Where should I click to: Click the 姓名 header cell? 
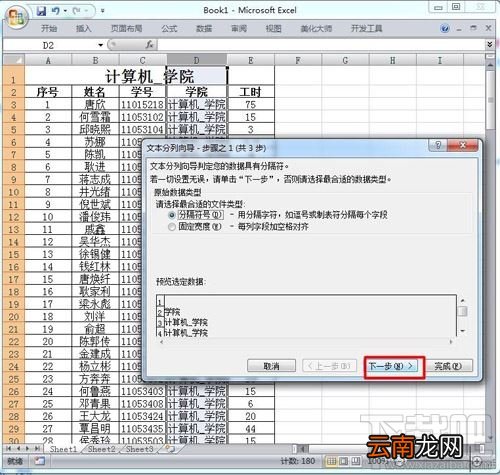point(95,92)
